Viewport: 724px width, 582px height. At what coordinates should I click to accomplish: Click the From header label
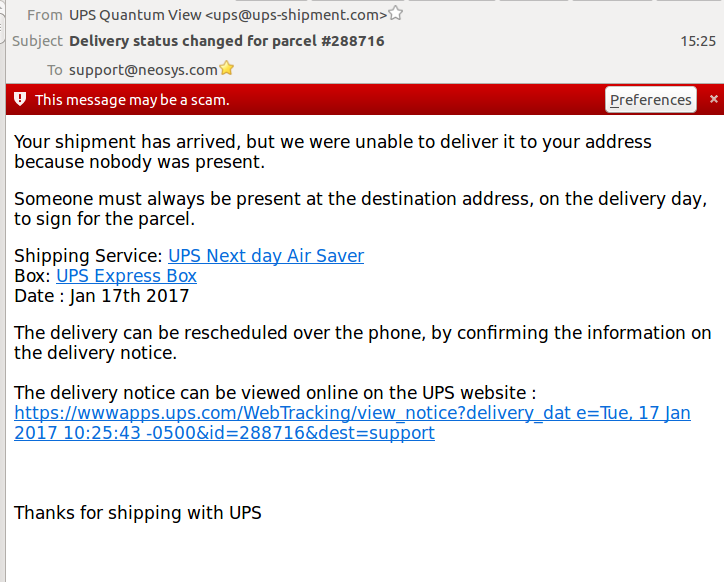point(44,14)
